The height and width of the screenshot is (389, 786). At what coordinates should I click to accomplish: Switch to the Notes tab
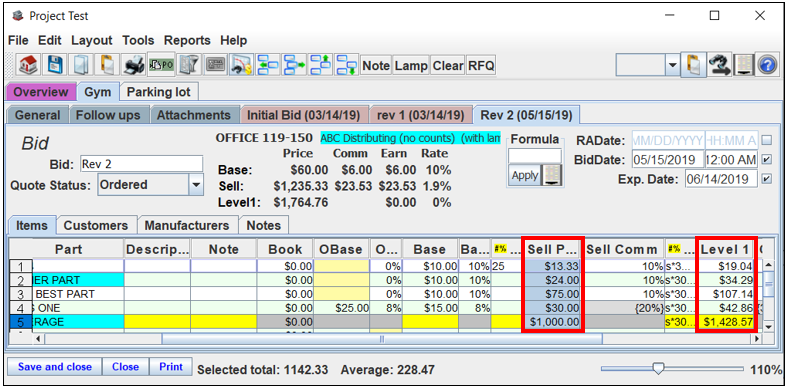tap(264, 226)
